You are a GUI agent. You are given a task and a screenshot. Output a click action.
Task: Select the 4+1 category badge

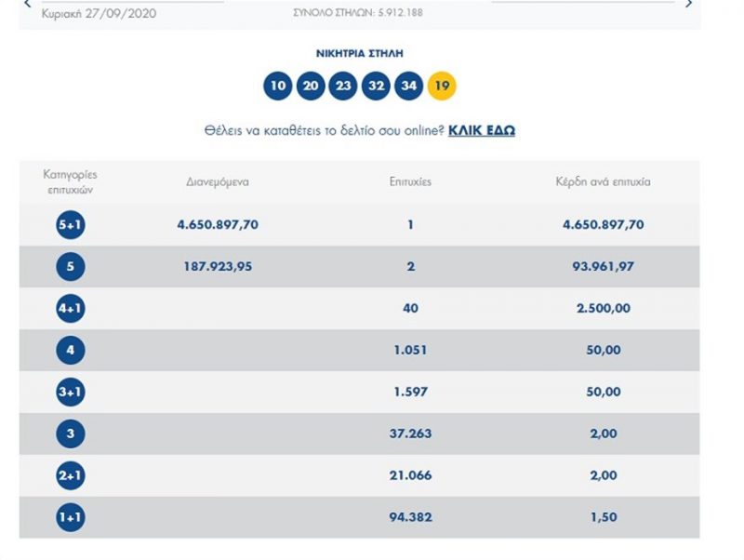coord(71,309)
